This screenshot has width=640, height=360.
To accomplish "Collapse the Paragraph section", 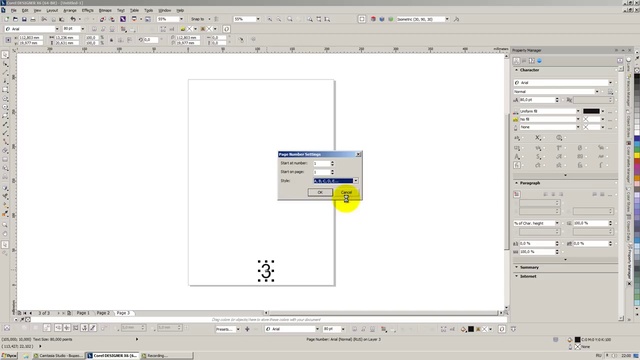I will coord(516,183).
